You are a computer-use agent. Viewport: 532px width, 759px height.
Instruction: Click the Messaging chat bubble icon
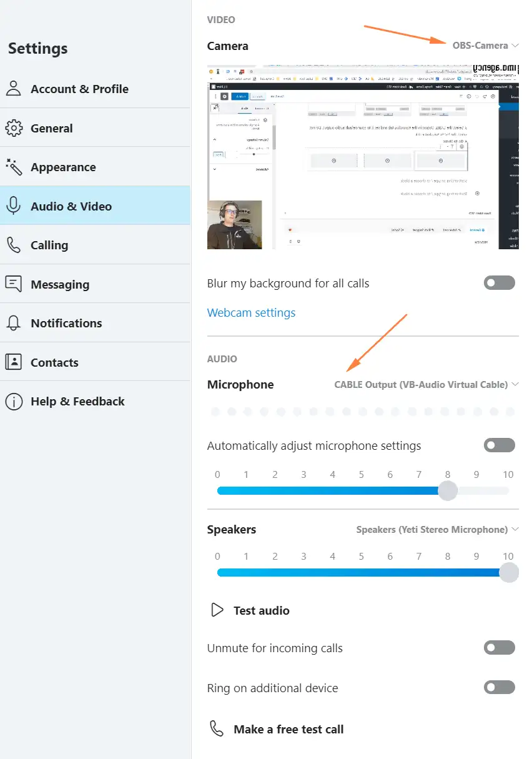pyautogui.click(x=13, y=284)
